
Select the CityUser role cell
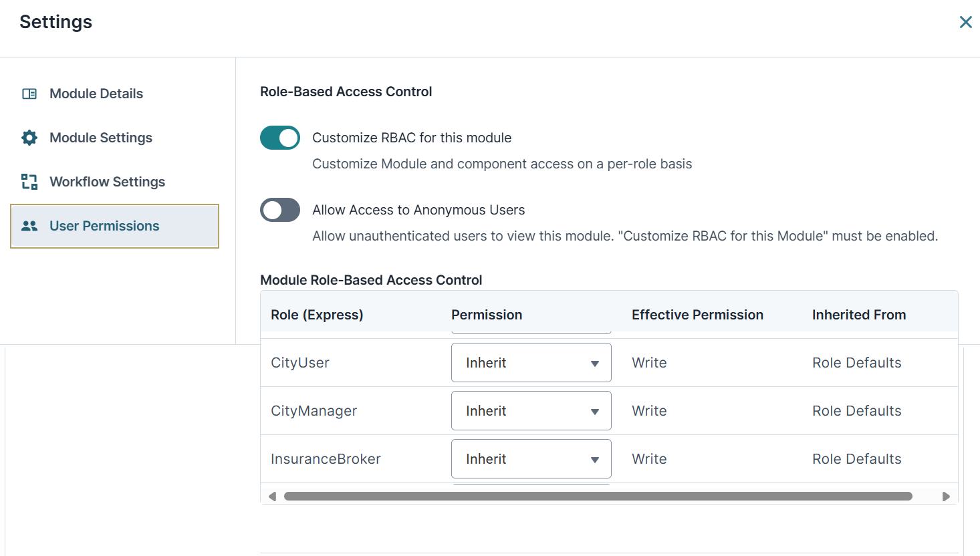click(300, 363)
